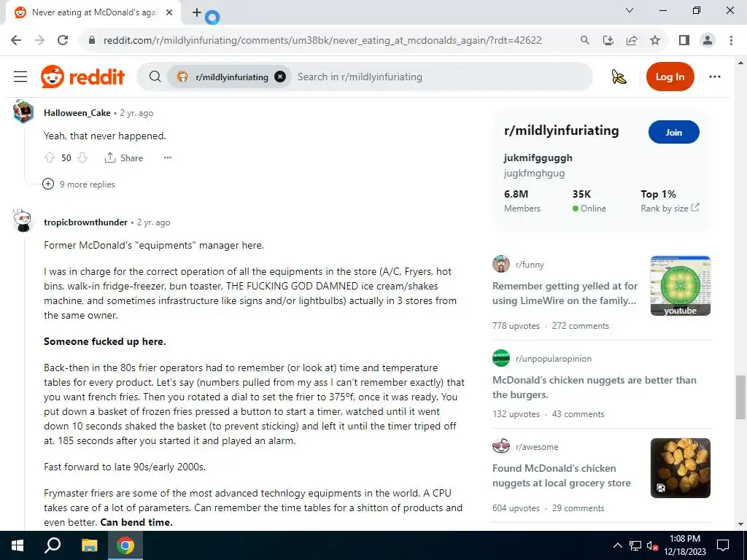The width and height of the screenshot is (747, 560).
Task: Reload the page in Chrome
Action: (x=63, y=40)
